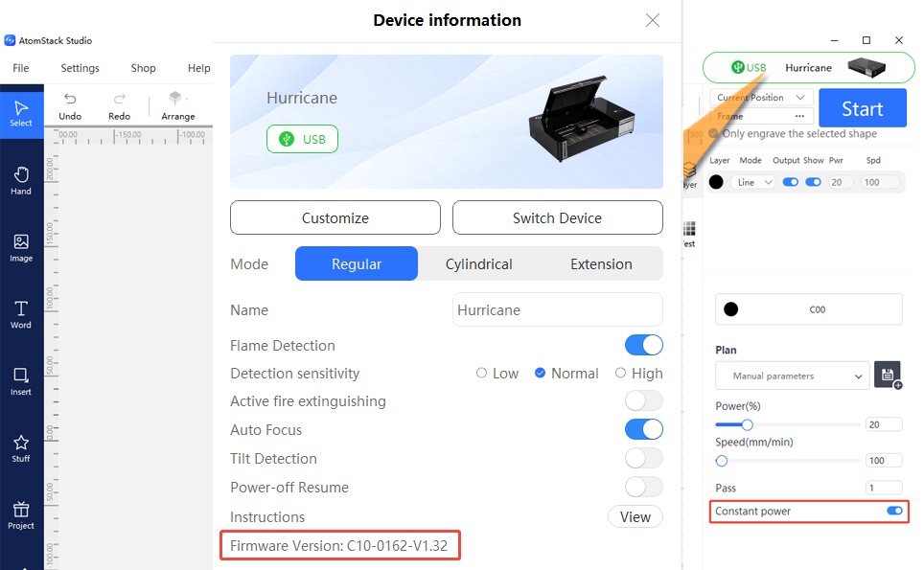
Task: Click the Power percentage slider handle
Action: pos(748,424)
